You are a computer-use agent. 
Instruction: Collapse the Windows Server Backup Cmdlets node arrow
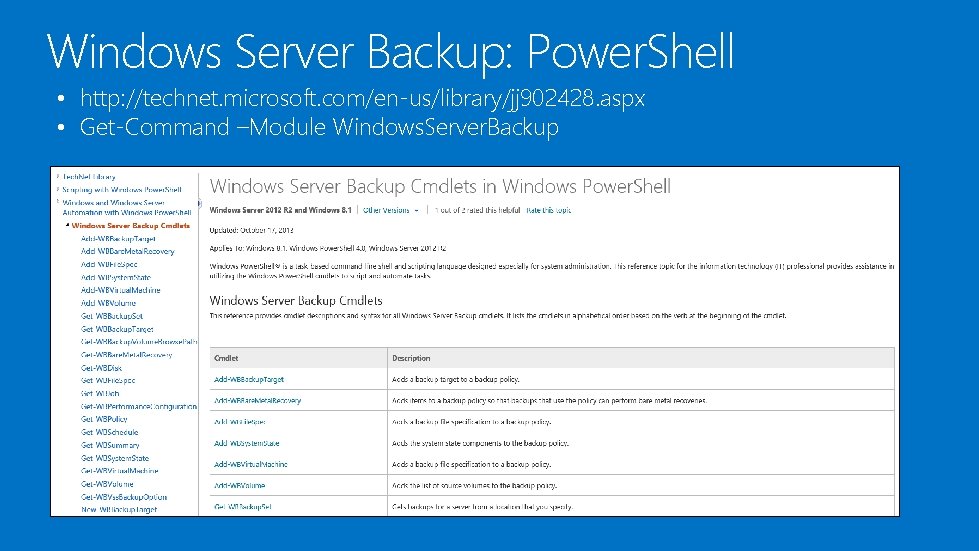(x=66, y=226)
